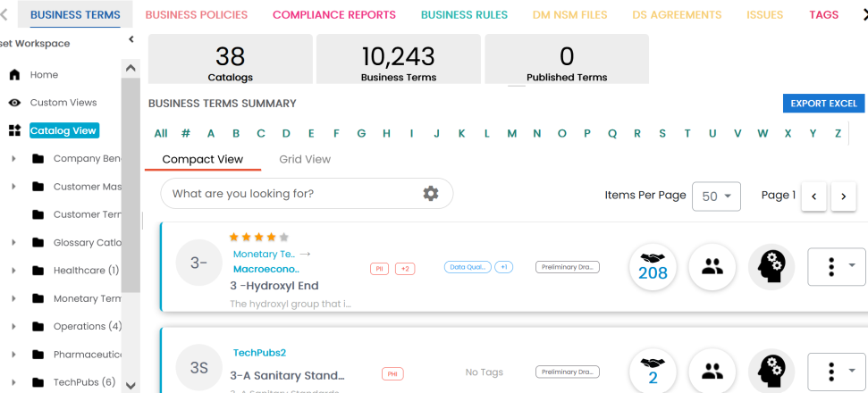Click the Home icon in sidebar

click(x=14, y=75)
